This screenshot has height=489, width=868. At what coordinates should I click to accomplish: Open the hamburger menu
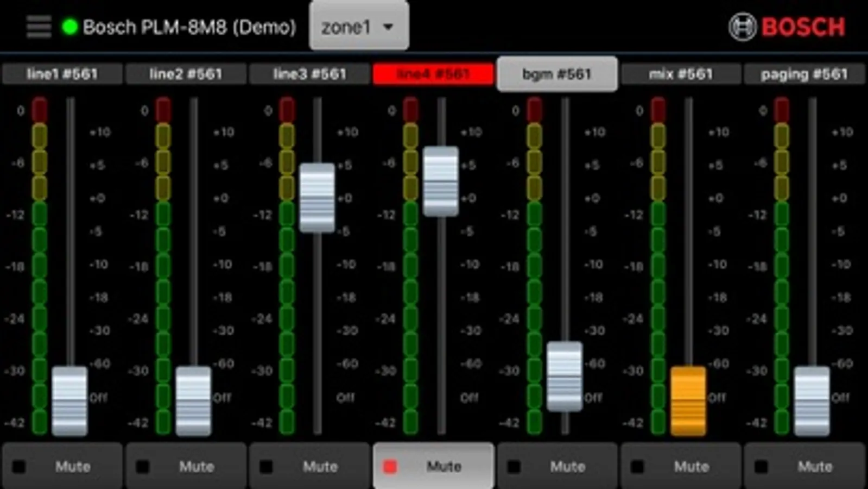tap(39, 27)
